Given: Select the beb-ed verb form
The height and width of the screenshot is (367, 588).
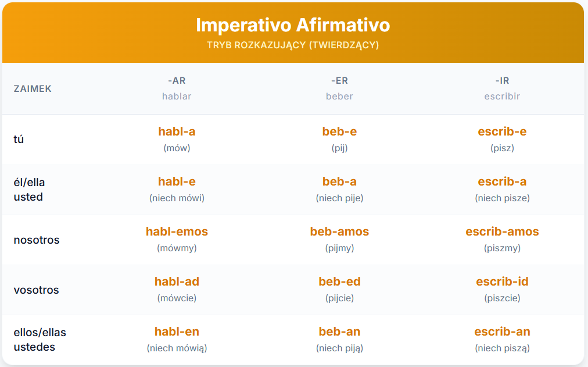Looking at the screenshot, I should coord(339,282).
